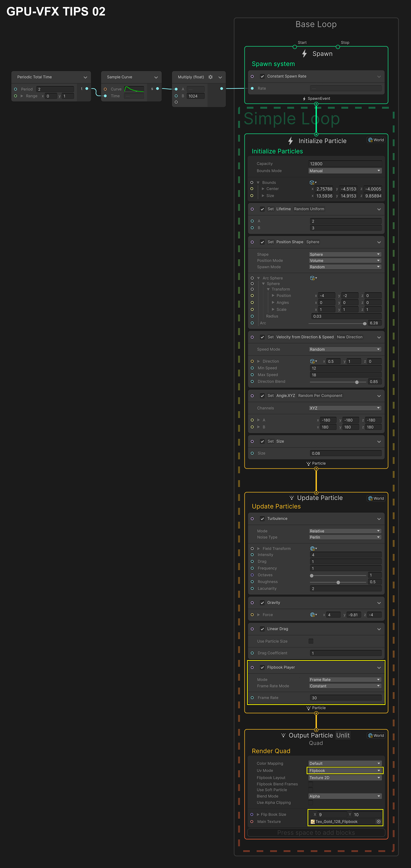Viewport: 411px width, 868px height.
Task: Click the Spawn system context label
Action: coord(273,64)
